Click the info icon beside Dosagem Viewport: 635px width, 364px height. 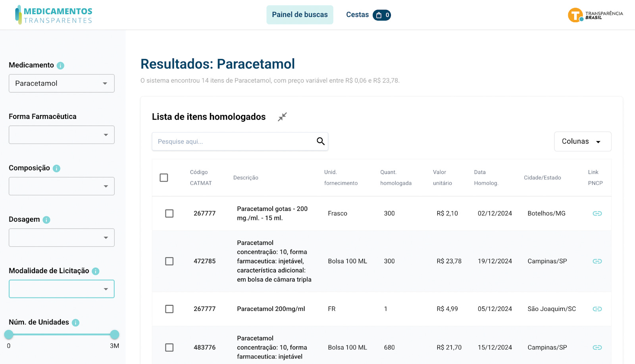click(x=46, y=220)
